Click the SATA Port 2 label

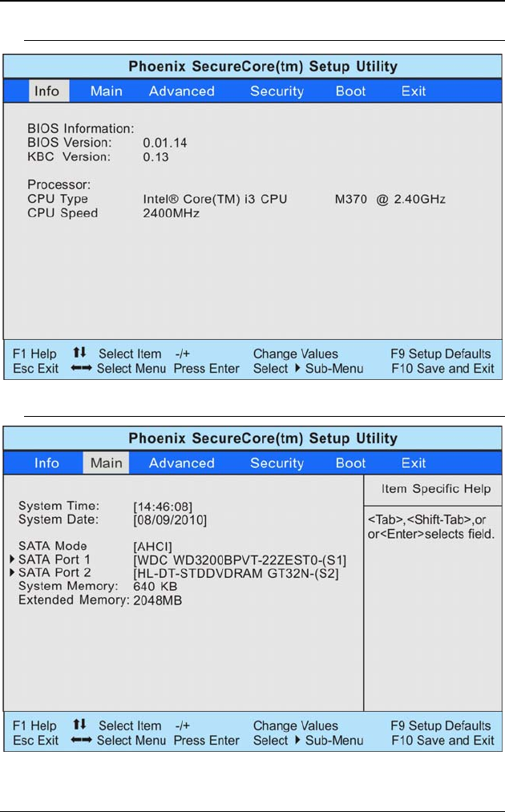pos(55,573)
